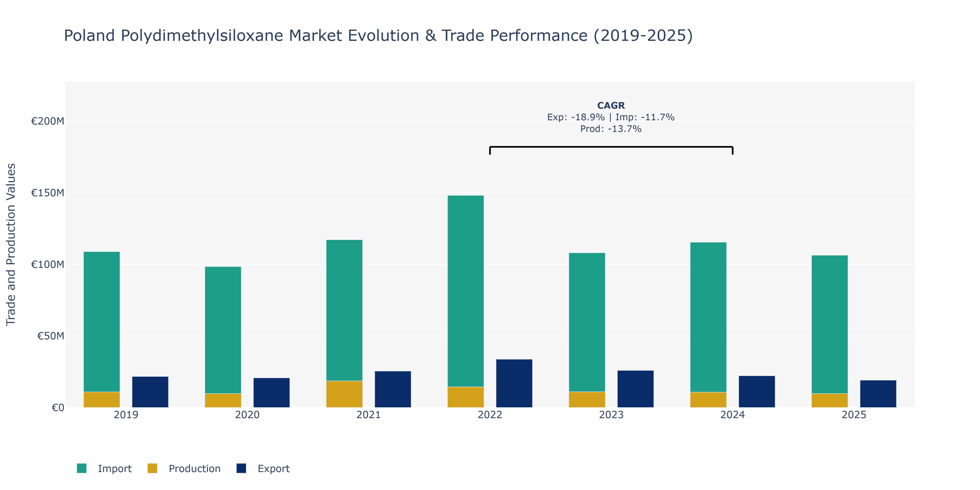Click the €150M y-axis label

(48, 193)
